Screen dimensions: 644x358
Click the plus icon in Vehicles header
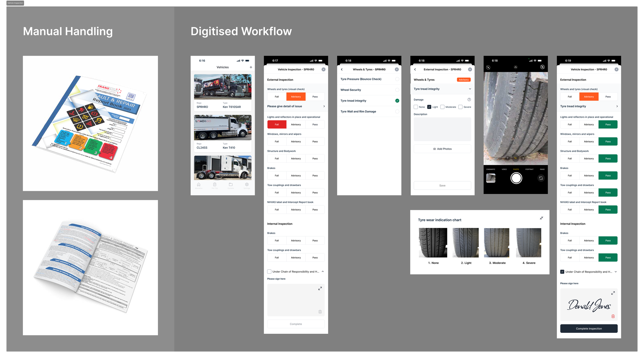251,67
